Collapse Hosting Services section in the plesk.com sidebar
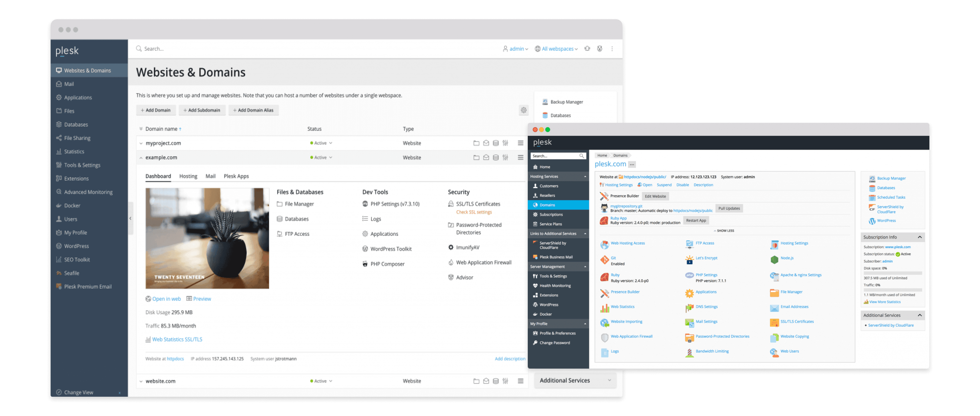The image size is (980, 416). [x=585, y=177]
